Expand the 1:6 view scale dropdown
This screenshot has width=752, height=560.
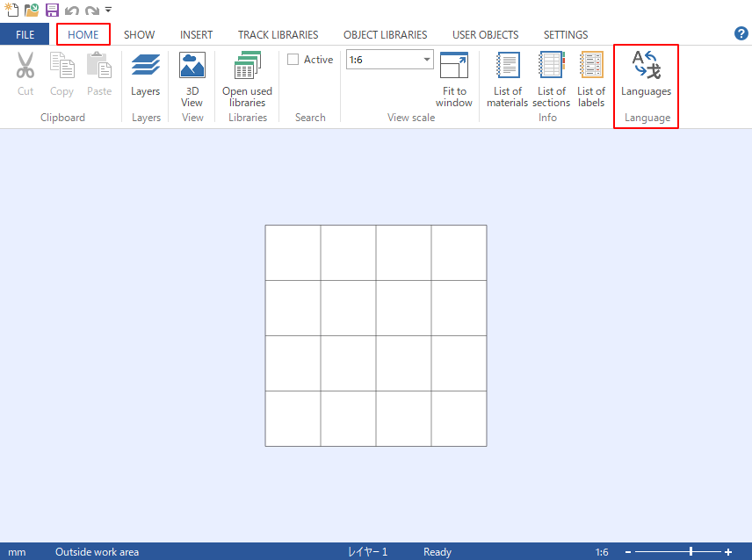426,60
